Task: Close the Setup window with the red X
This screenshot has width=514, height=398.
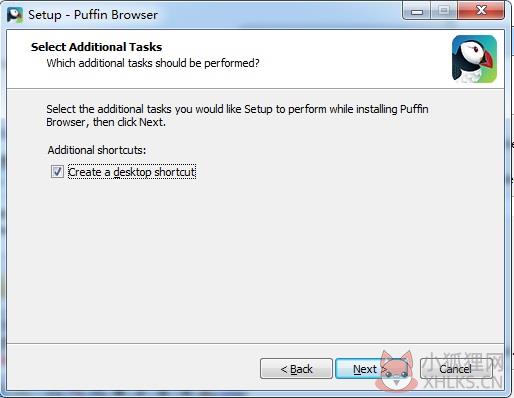Action: (481, 11)
